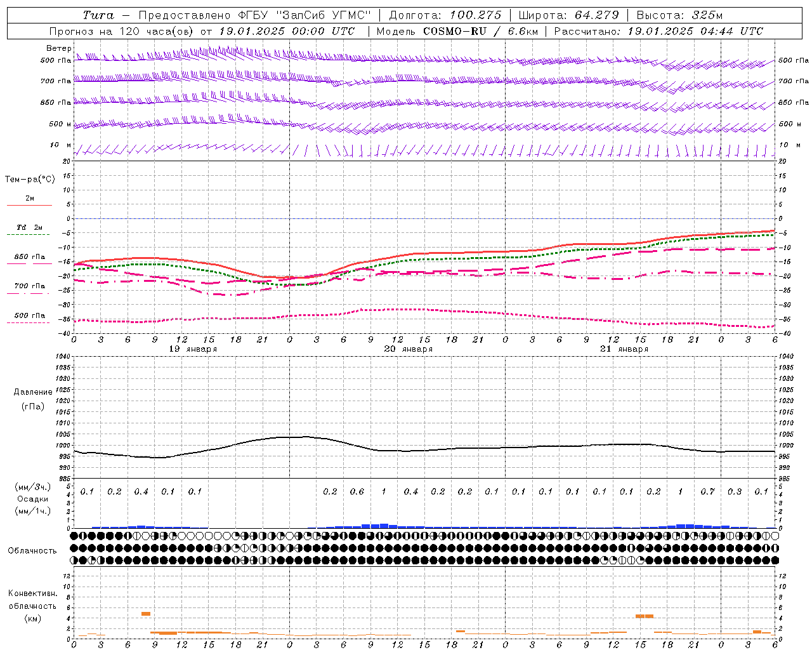Viewport: 812px width, 650px height.
Task: Click the 'Конвективн.' convective cloud label
Action: [x=32, y=594]
